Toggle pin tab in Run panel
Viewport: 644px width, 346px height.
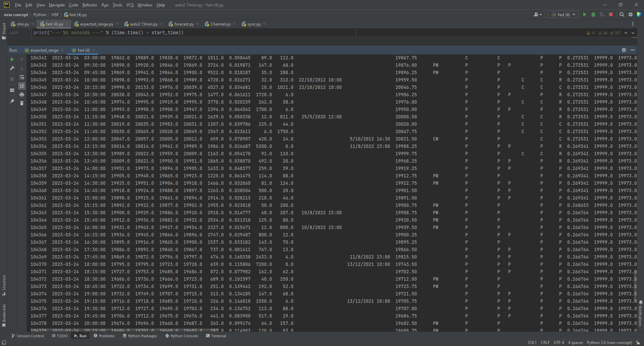click(12, 101)
